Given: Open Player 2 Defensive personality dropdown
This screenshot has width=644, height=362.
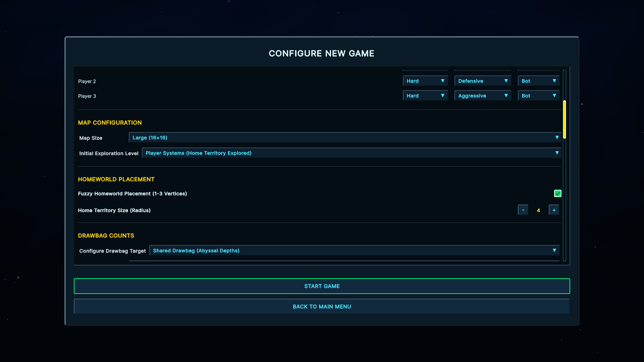Looking at the screenshot, I should click(x=483, y=81).
